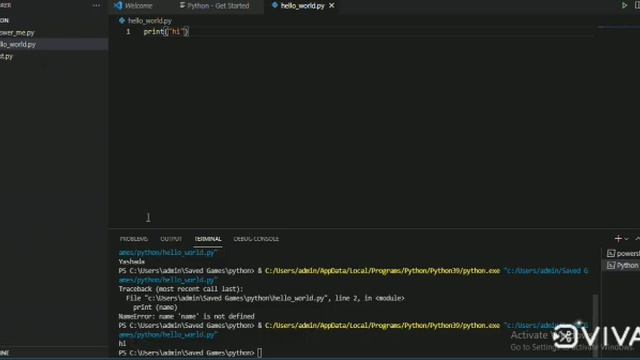Place cursor in print("hi") code line

pyautogui.click(x=166, y=31)
